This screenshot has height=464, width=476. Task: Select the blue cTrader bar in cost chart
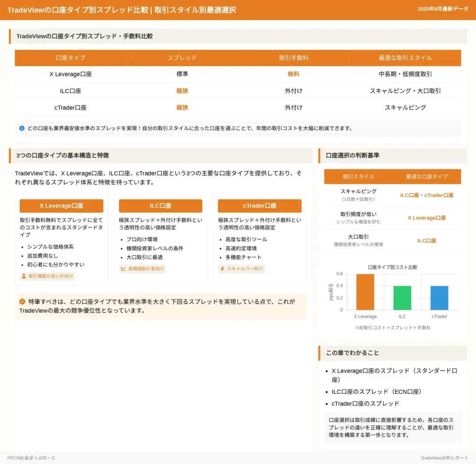coord(439,298)
